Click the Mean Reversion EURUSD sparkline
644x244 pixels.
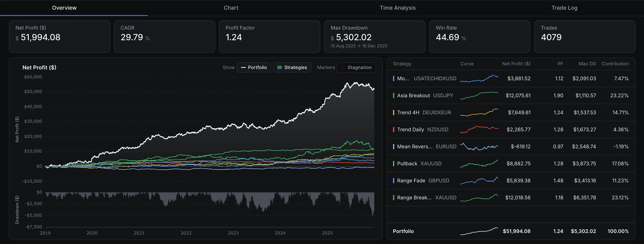479,147
